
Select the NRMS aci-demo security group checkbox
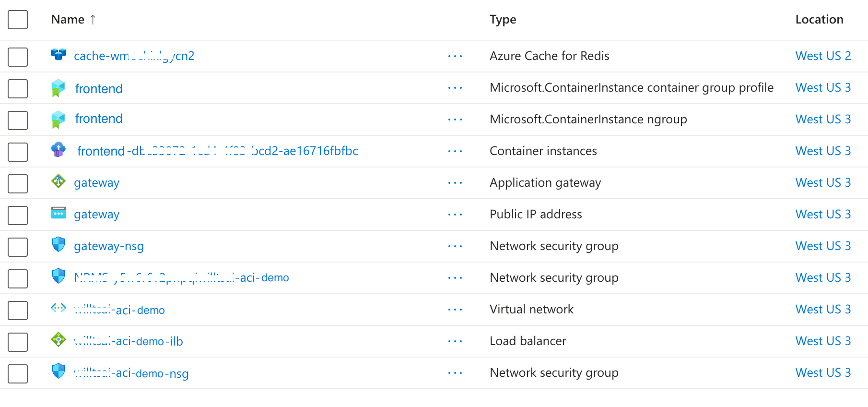(18, 279)
